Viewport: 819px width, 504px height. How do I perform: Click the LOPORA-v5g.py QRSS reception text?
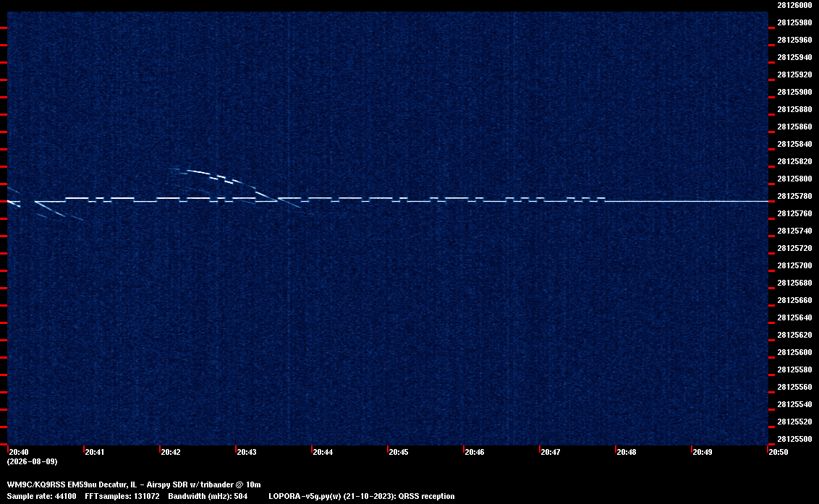(x=362, y=496)
